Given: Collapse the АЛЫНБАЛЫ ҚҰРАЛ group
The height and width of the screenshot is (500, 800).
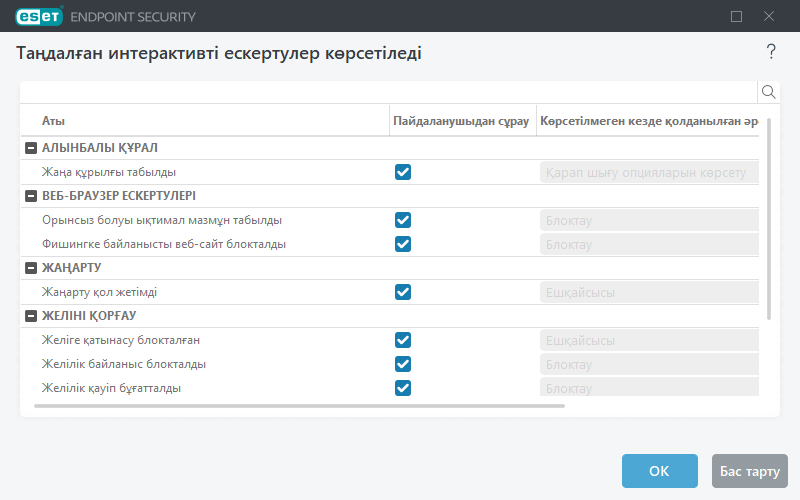Looking at the screenshot, I should point(30,148).
